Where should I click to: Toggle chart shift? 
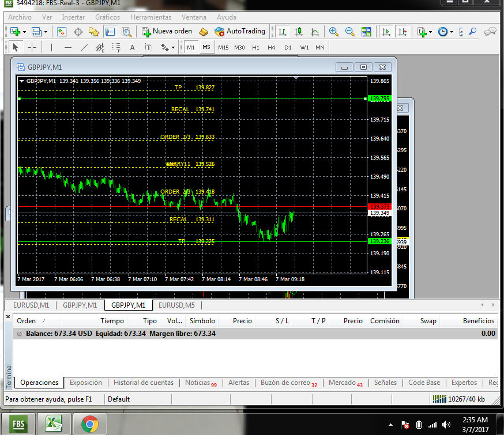click(403, 32)
